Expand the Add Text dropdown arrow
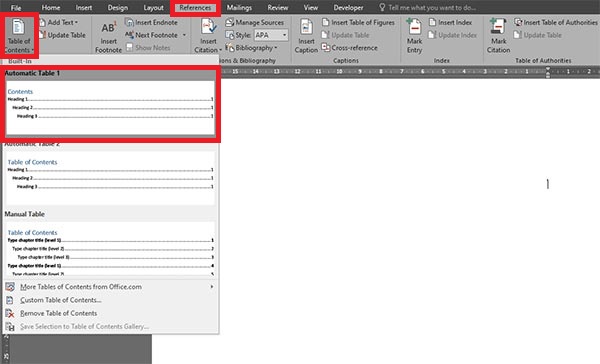This screenshot has width=600, height=364. (76, 23)
